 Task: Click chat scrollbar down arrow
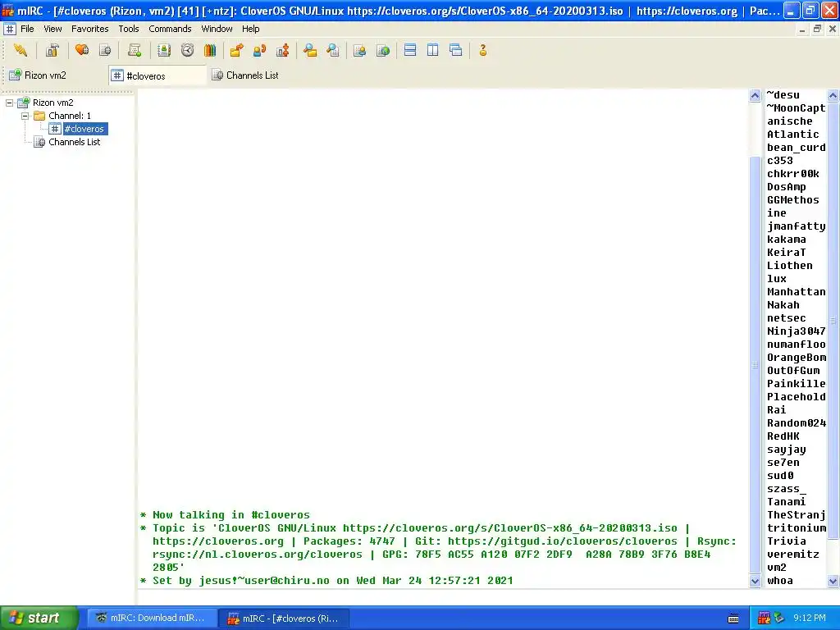point(755,581)
